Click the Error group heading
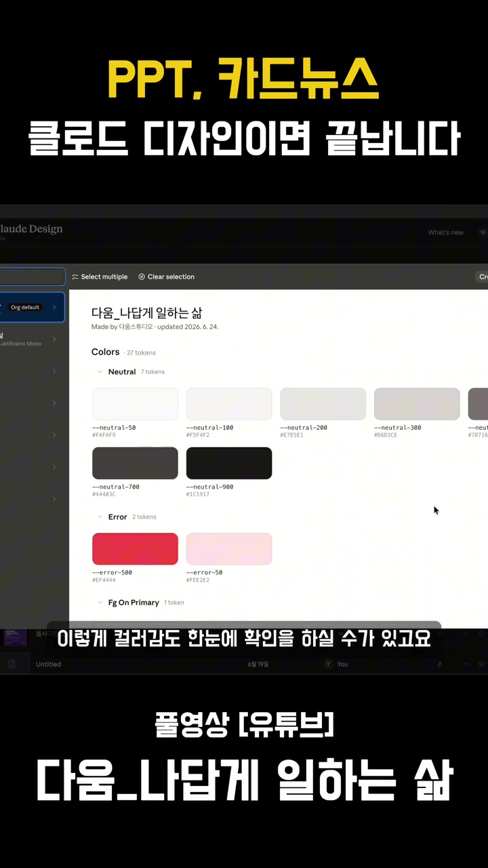 117,517
